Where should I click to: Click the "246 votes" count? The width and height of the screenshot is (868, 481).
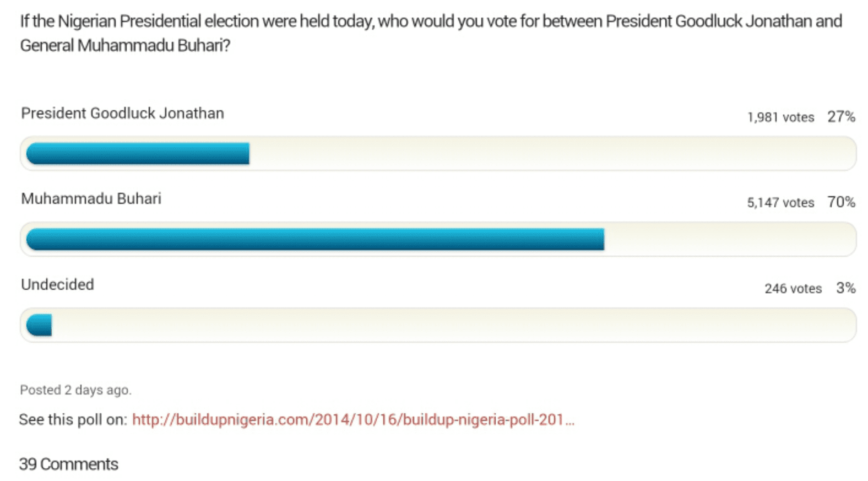point(793,289)
